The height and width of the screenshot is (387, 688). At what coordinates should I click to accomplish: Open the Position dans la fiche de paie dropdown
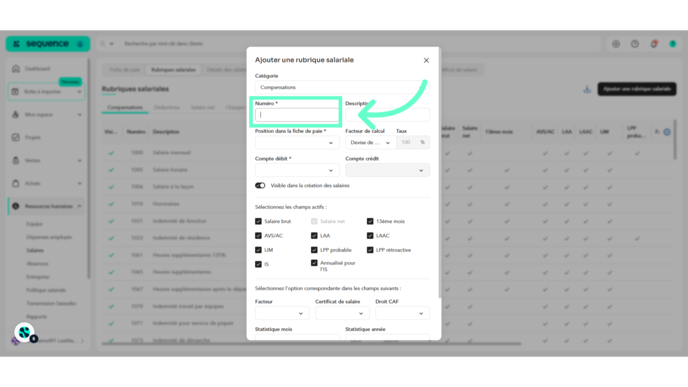coord(297,143)
